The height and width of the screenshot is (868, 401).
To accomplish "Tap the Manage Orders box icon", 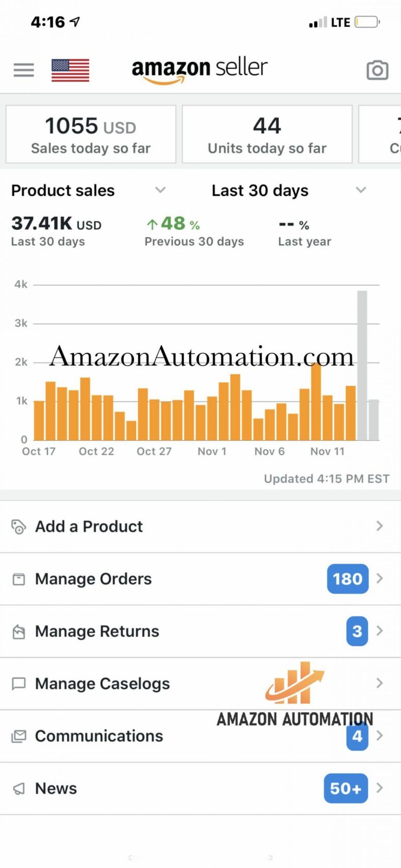I will tap(19, 579).
